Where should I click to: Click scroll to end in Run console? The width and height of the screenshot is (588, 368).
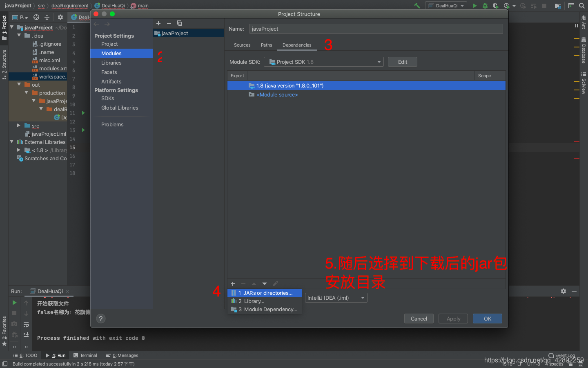26,334
